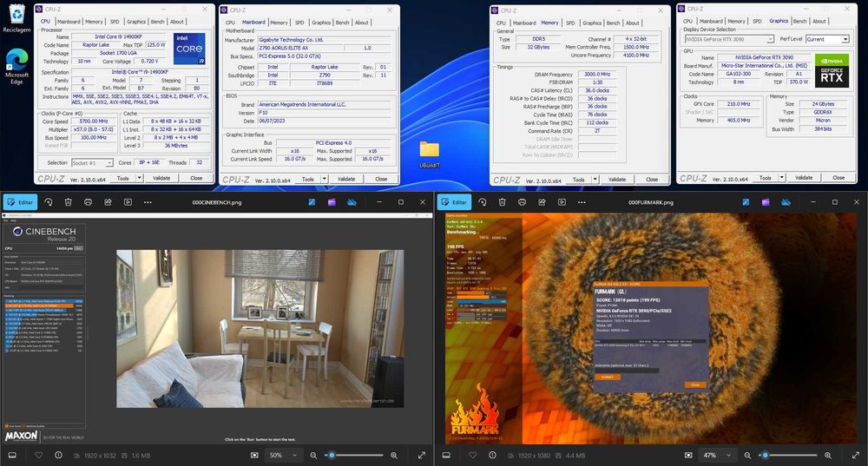Start slideshow in the 000FURMARK.png window
Screen dimensions: 868x466
coord(562,202)
